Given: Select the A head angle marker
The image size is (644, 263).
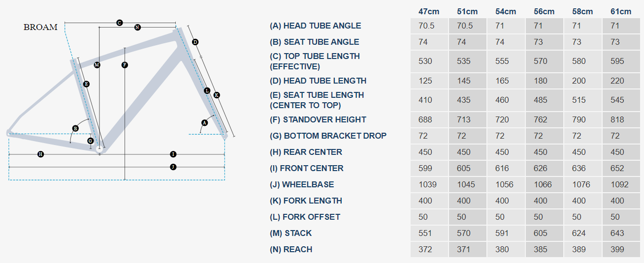Looking at the screenshot, I should click(205, 122).
